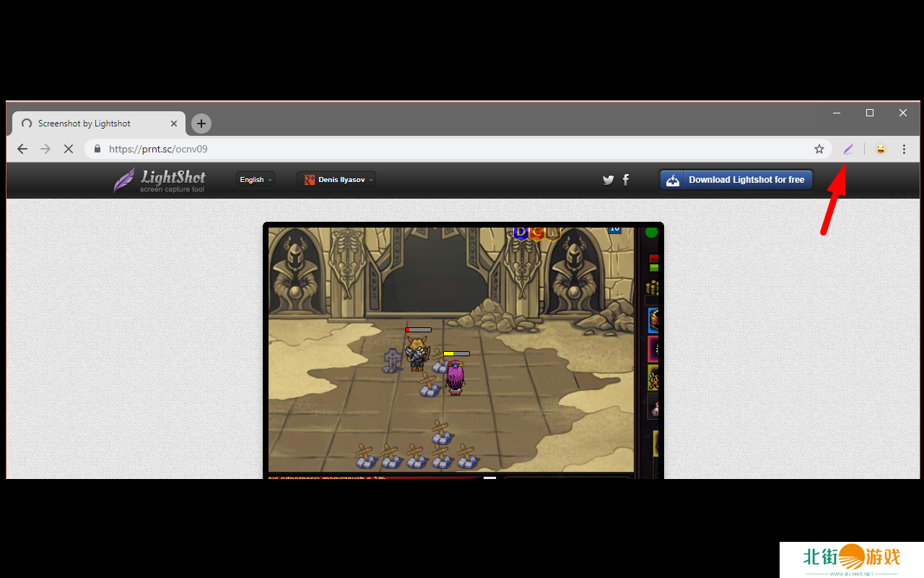Click the emoji face extension icon

click(x=881, y=149)
